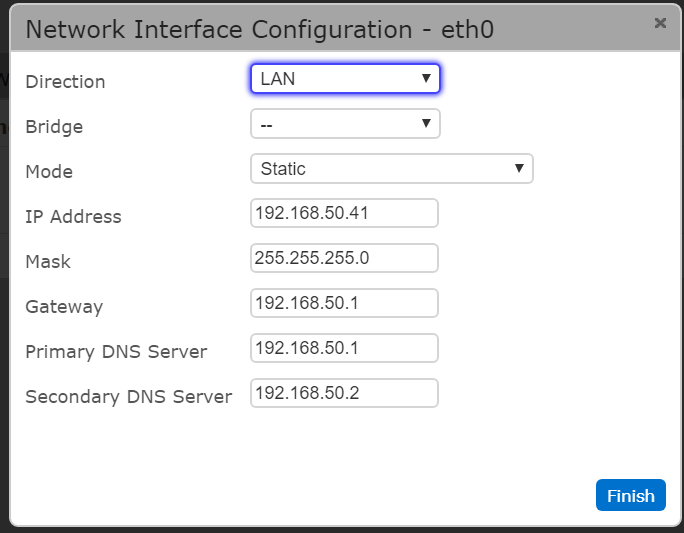
Task: Expand the Bridge dropdown list
Action: 345,124
